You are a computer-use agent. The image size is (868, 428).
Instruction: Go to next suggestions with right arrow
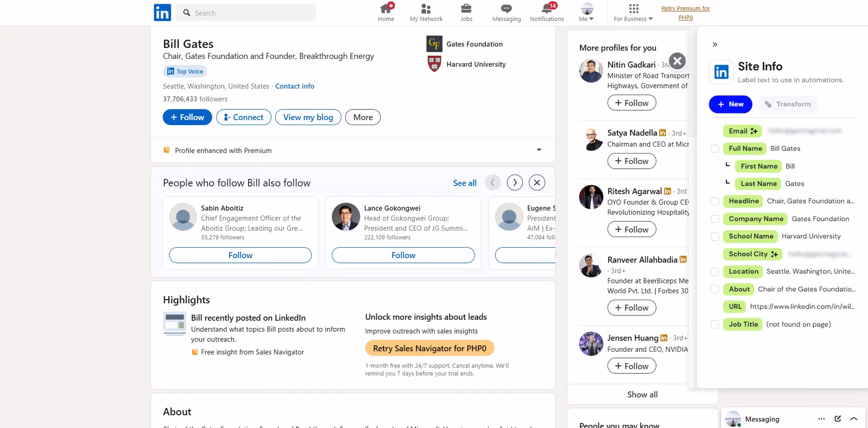pyautogui.click(x=515, y=182)
